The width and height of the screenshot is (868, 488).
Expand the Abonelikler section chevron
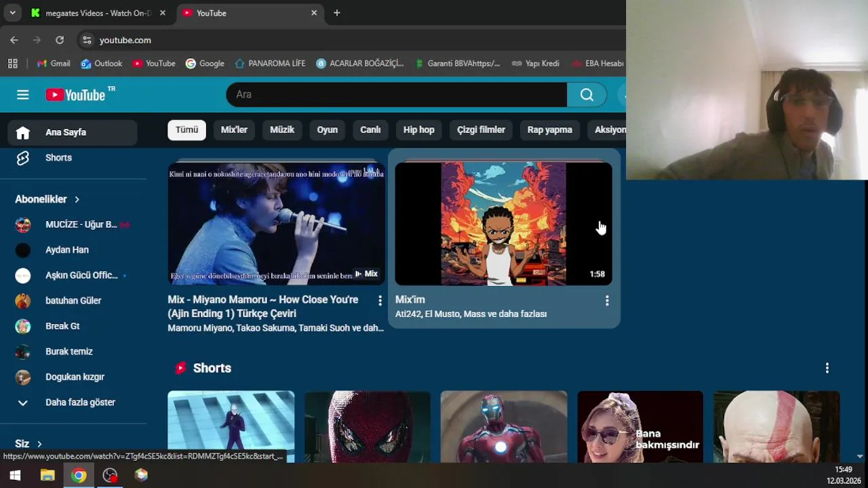(77, 199)
